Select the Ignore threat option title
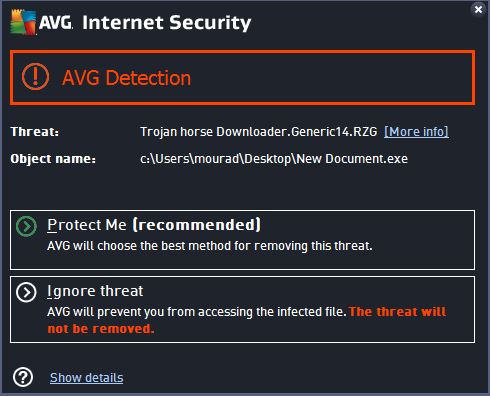Image resolution: width=490 pixels, height=396 pixels. click(x=95, y=291)
